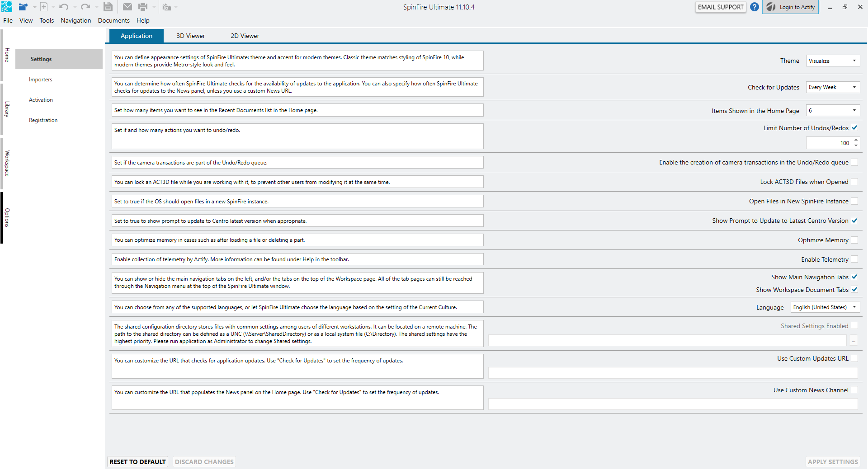Viewport: 868px width, 470px height.
Task: Click APPLY SETTINGS button
Action: 833,462
